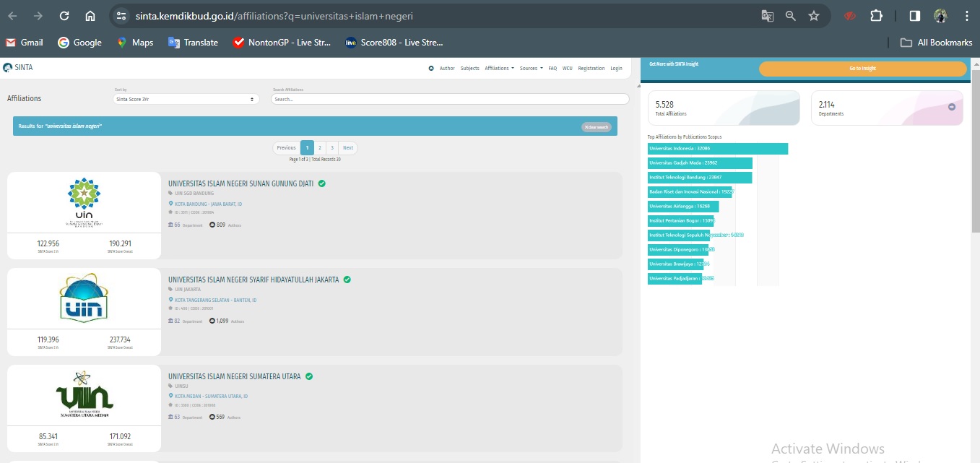
Task: Open the Chrome three-dot menu
Action: (x=966, y=16)
